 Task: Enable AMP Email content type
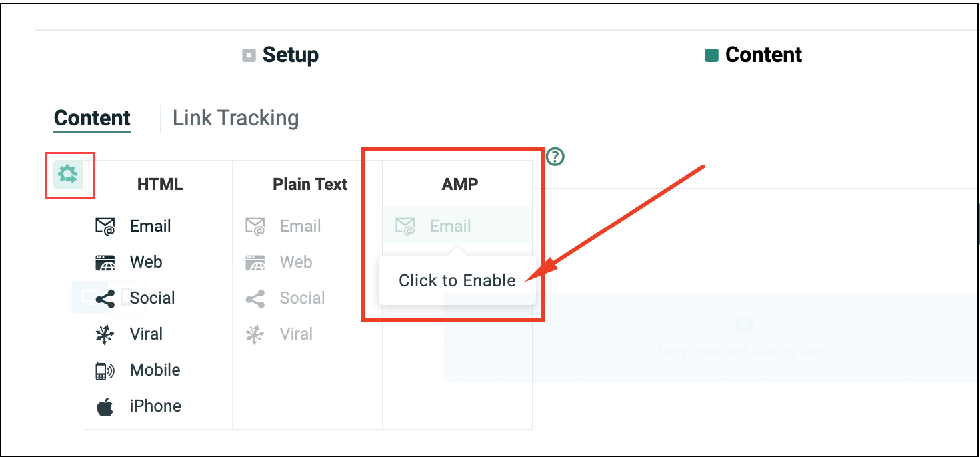click(450, 227)
